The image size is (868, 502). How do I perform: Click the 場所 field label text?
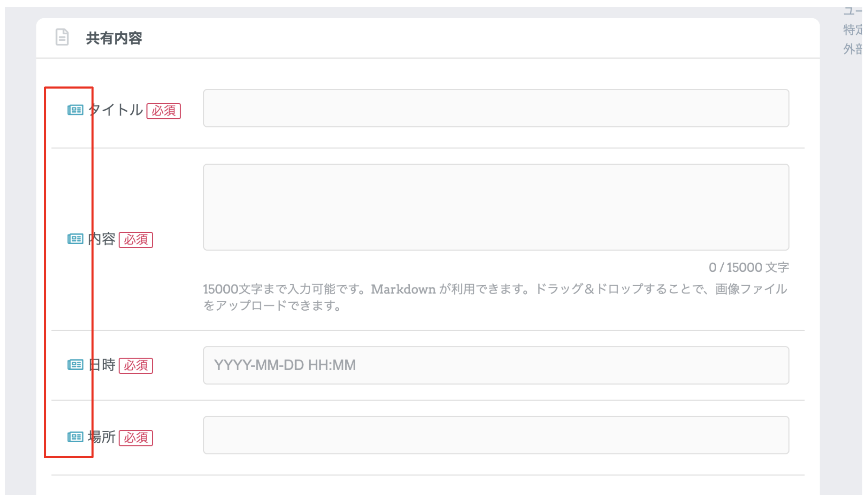pos(102,437)
